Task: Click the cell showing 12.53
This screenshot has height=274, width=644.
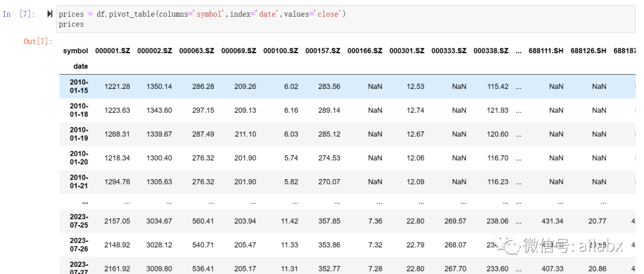Action: pyautogui.click(x=416, y=87)
